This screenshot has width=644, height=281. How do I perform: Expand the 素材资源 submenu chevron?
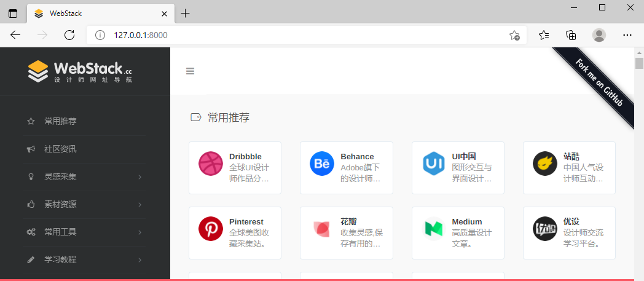coord(139,205)
